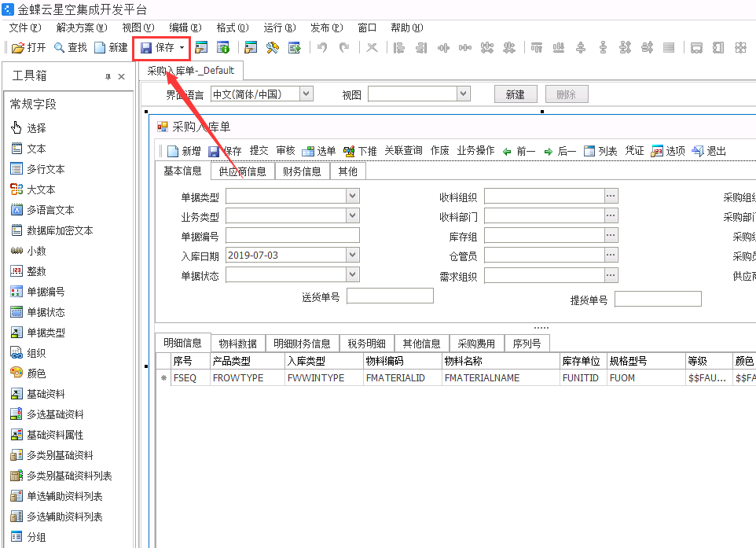Click the 新建 new document toolbar icon
Image resolution: width=756 pixels, height=548 pixels.
coord(100,47)
